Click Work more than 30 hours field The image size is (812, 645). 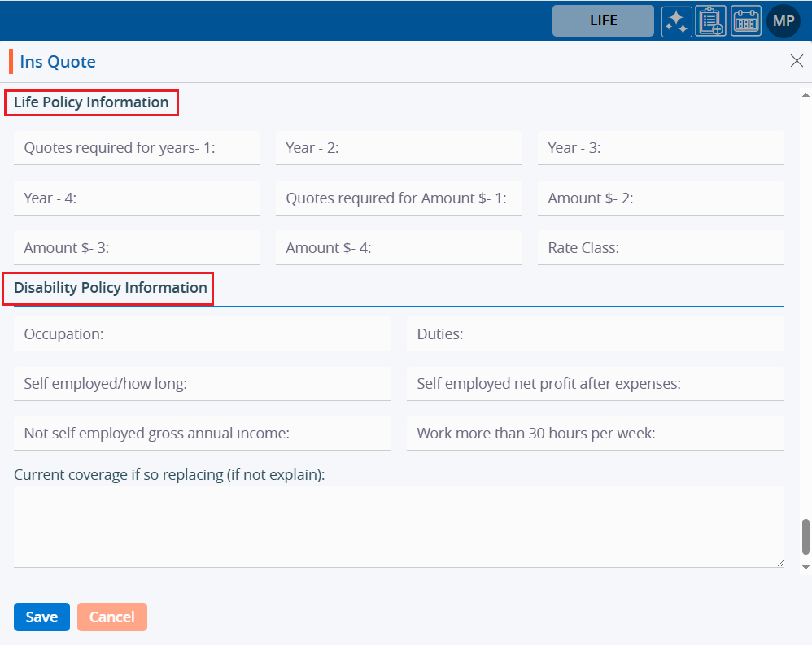(595, 434)
